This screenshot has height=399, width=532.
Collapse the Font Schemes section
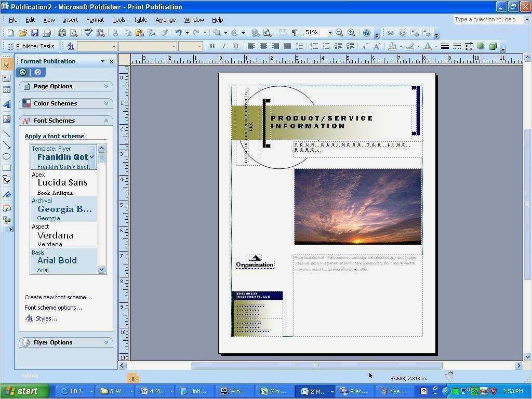107,120
